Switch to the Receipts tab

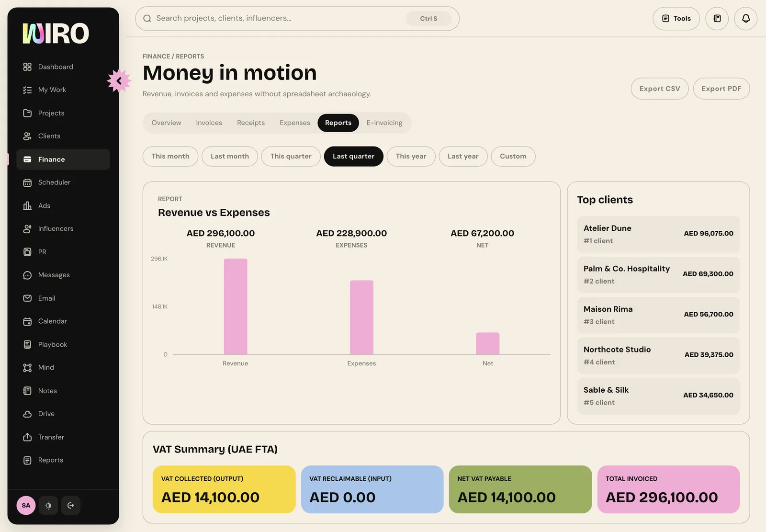point(251,123)
